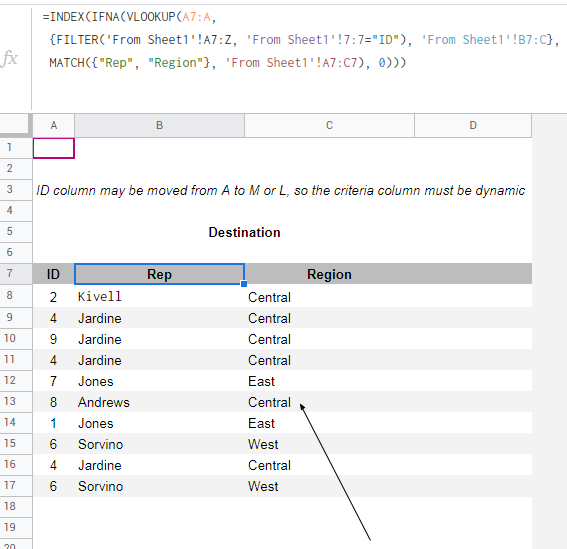This screenshot has width=567, height=549.
Task: Select Central in row 13
Action: tap(329, 402)
